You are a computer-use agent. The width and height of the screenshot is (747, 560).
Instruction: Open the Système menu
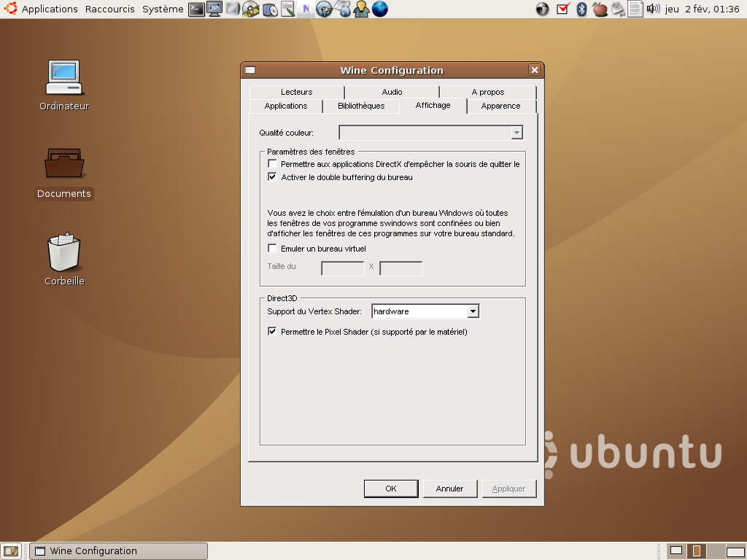coord(163,9)
